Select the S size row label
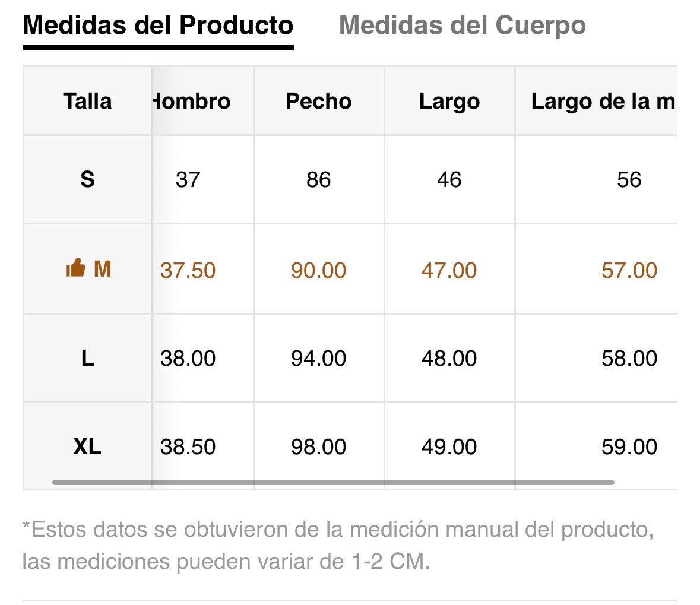 coord(87,179)
